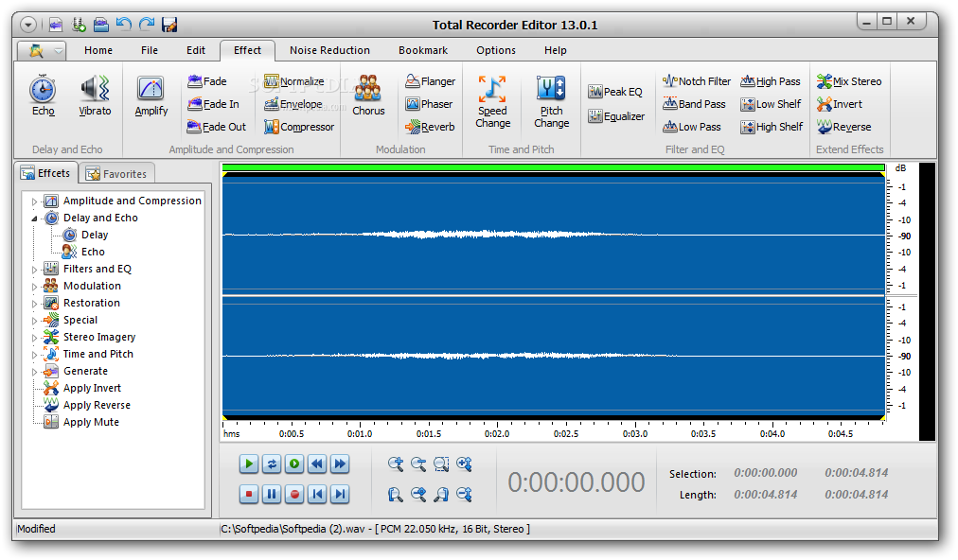
Task: Switch to Noise Reduction tab
Action: point(330,50)
